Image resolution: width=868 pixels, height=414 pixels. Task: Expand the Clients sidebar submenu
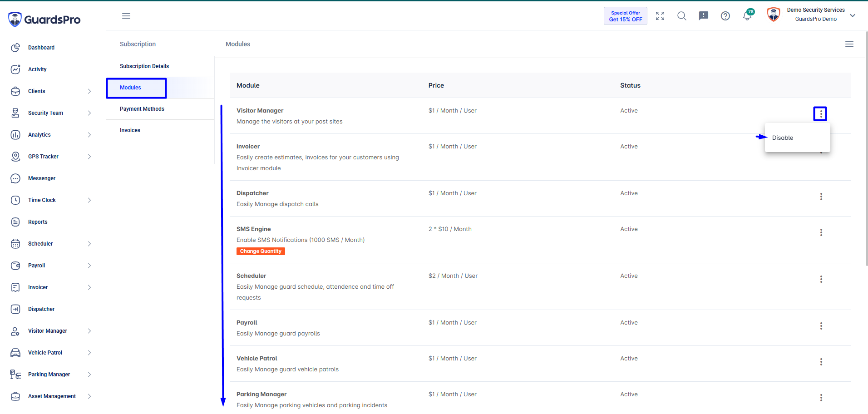click(x=89, y=91)
